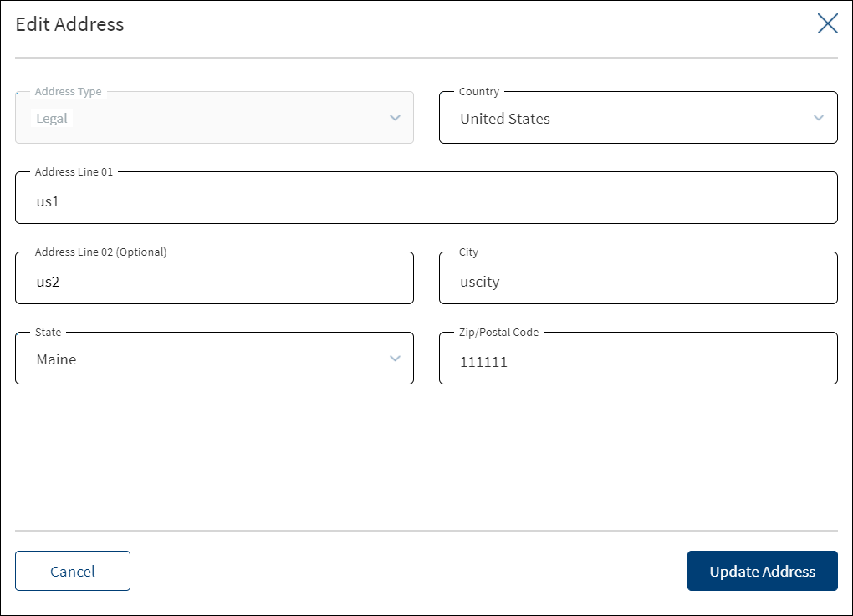Close the Edit Address dialog
853x616 pixels.
pos(827,23)
